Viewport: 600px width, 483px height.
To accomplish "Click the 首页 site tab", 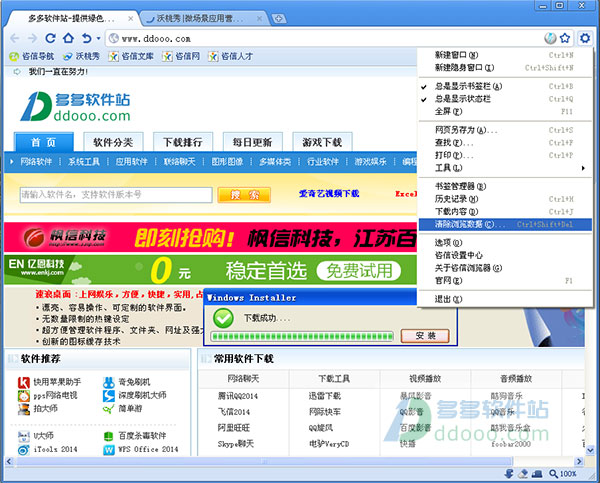I will [x=44, y=142].
